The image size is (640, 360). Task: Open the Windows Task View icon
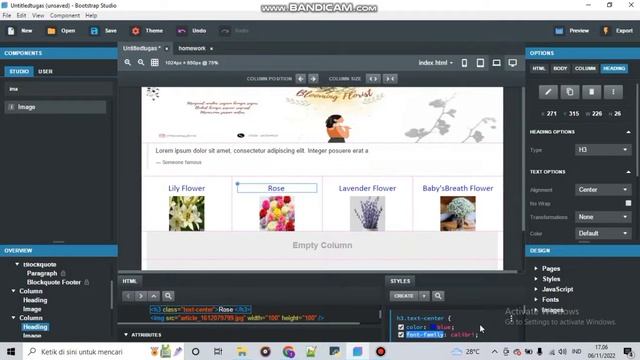coord(218,352)
